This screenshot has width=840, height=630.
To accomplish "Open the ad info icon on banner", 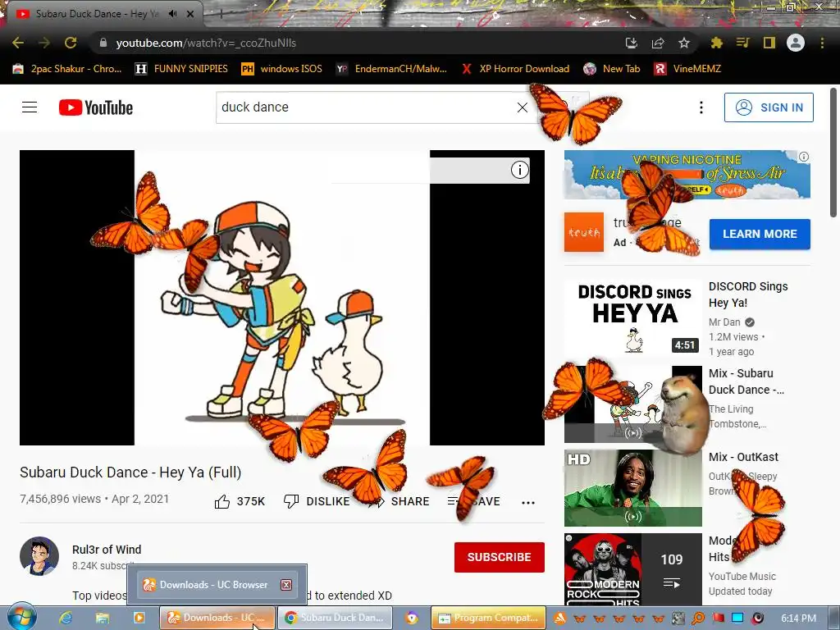I will click(x=804, y=157).
